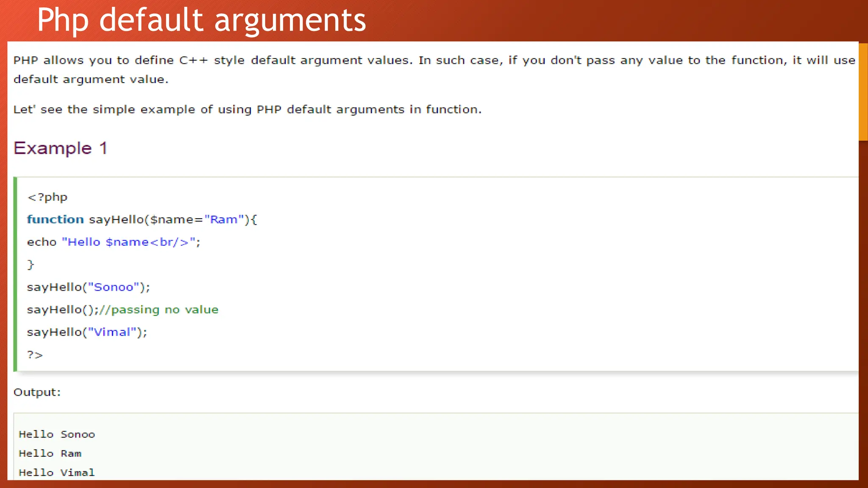Viewport: 868px width, 488px height.
Task: Click the sayHello("Sonoo") code line
Action: click(89, 287)
